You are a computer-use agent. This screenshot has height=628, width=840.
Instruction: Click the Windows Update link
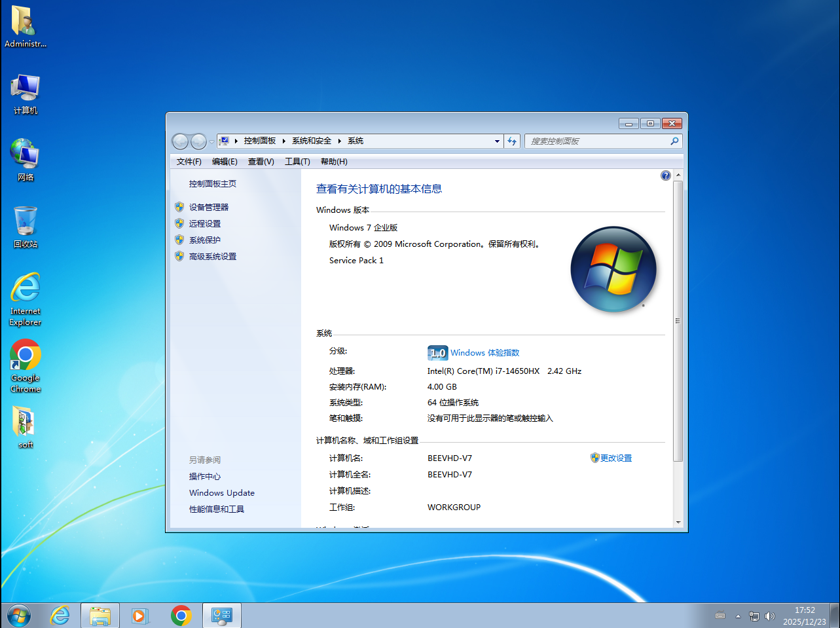pyautogui.click(x=221, y=493)
